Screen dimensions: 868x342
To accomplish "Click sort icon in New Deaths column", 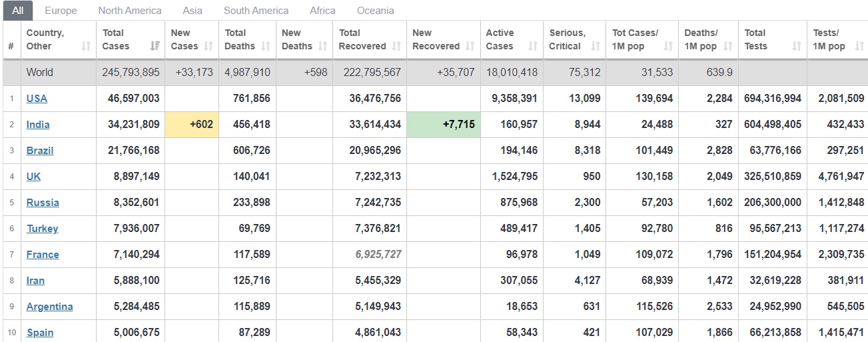I will 322,46.
